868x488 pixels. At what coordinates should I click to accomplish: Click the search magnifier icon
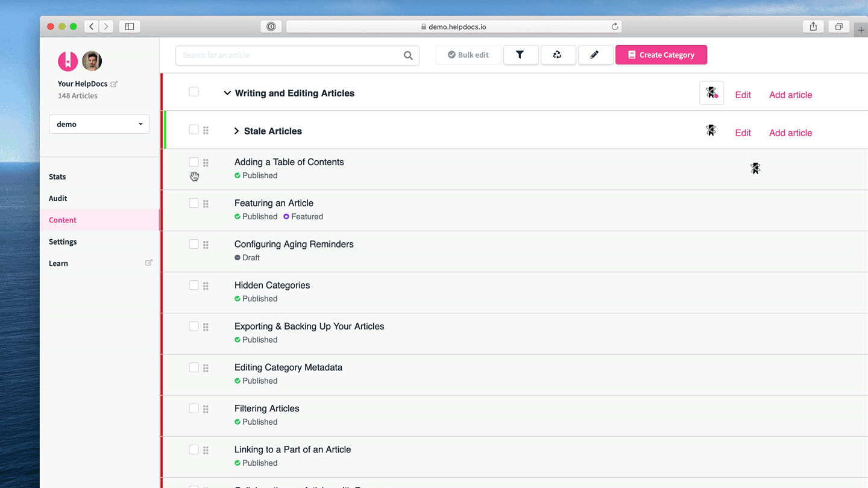click(x=408, y=55)
